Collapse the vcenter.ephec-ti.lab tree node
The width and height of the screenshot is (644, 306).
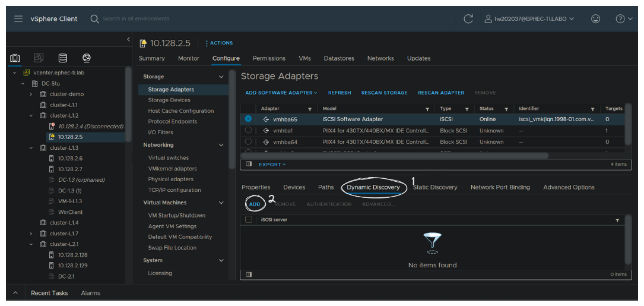(x=15, y=73)
